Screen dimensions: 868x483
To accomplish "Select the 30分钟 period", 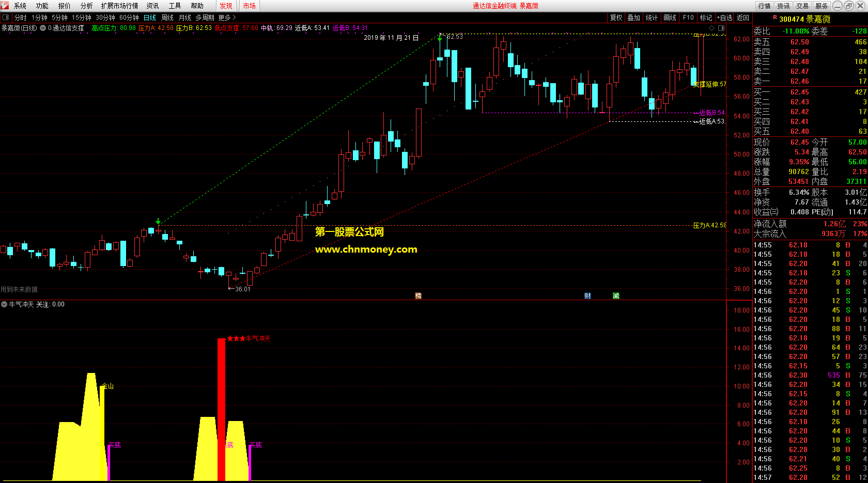I will point(105,18).
